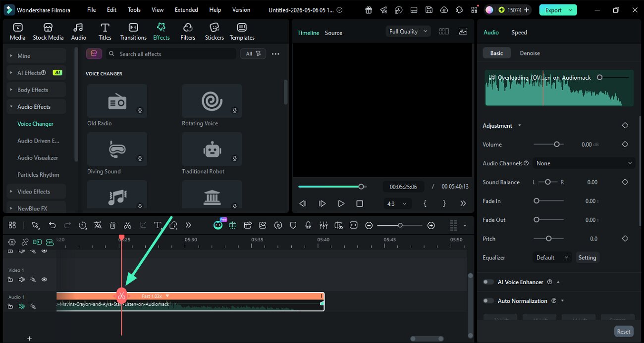Image resolution: width=644 pixels, height=343 pixels.
Task: Click the timeline Undo icon
Action: click(52, 225)
